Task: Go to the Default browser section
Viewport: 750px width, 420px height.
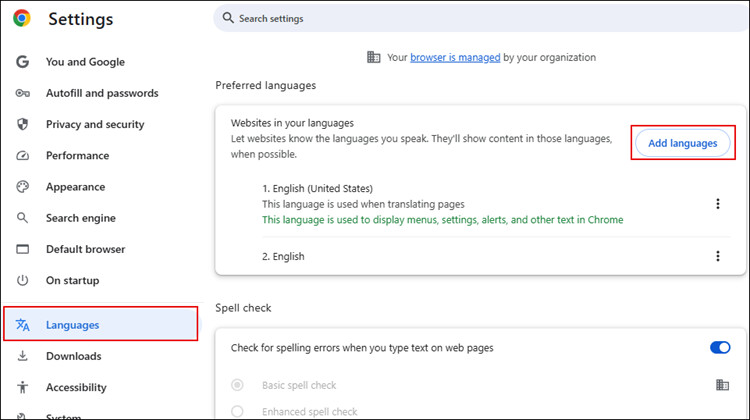Action: pyautogui.click(x=85, y=249)
